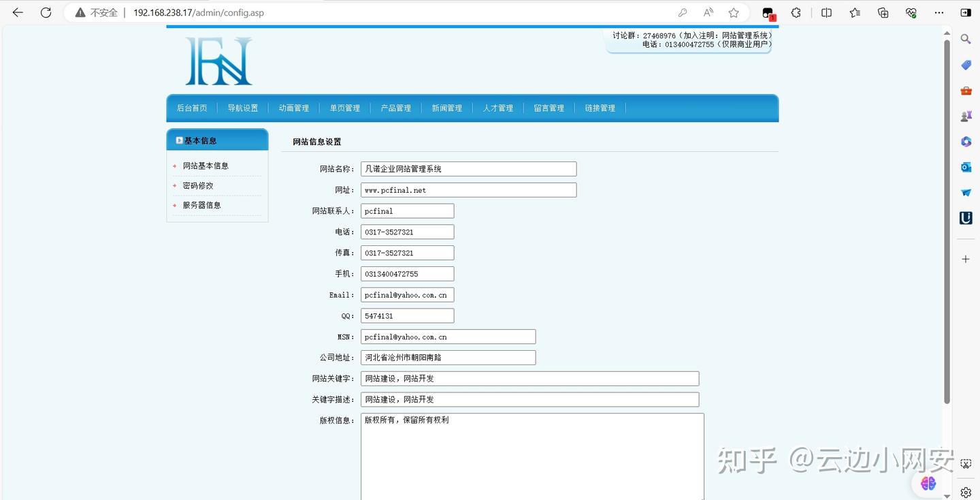The width and height of the screenshot is (980, 500).
Task: Open Drop (paper plane) in the sidebar
Action: [965, 192]
